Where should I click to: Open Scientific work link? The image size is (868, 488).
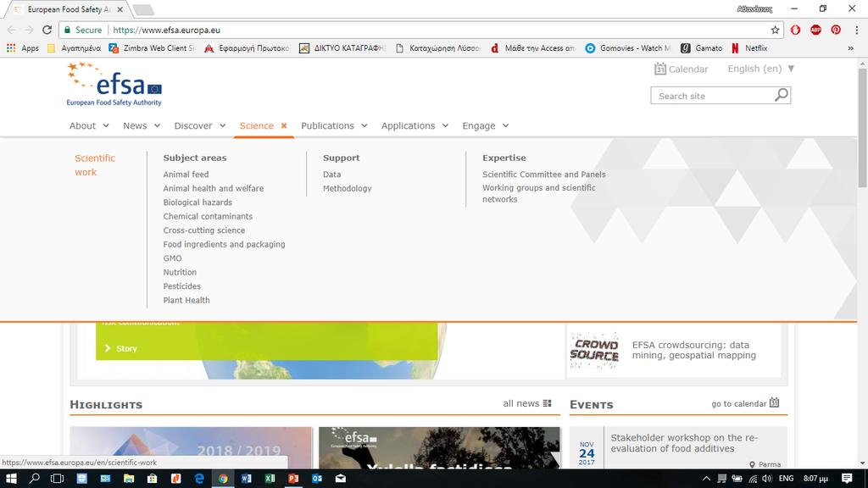[95, 165]
